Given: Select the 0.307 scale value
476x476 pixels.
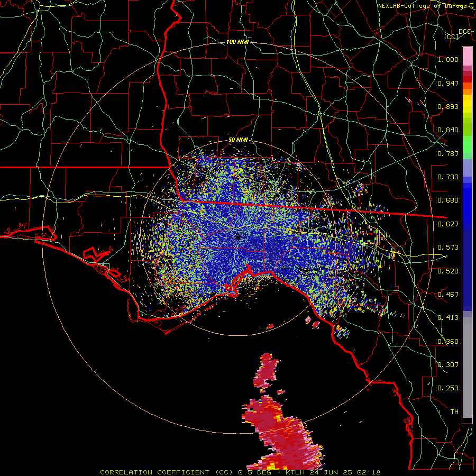Looking at the screenshot, I should coord(448,365).
